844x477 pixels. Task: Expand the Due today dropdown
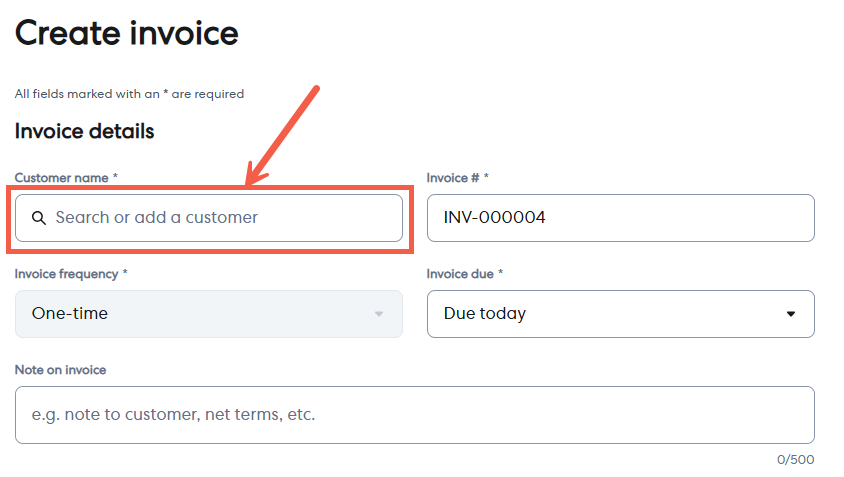620,314
